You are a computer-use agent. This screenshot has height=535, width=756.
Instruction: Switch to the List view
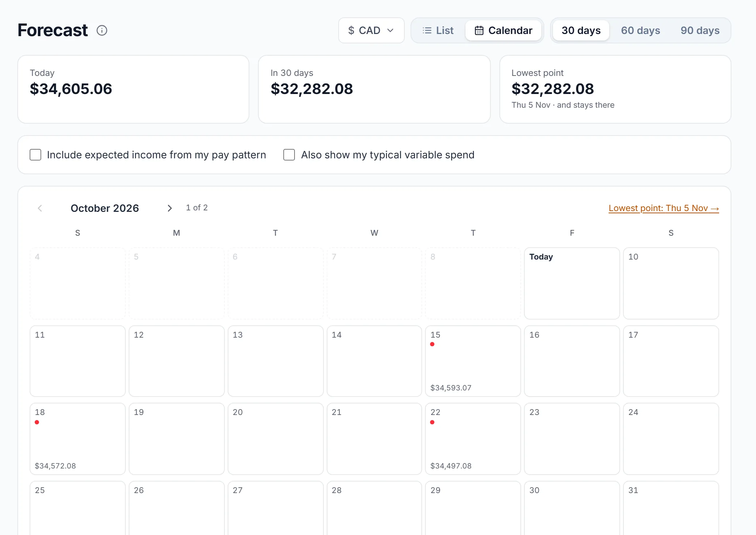click(438, 30)
